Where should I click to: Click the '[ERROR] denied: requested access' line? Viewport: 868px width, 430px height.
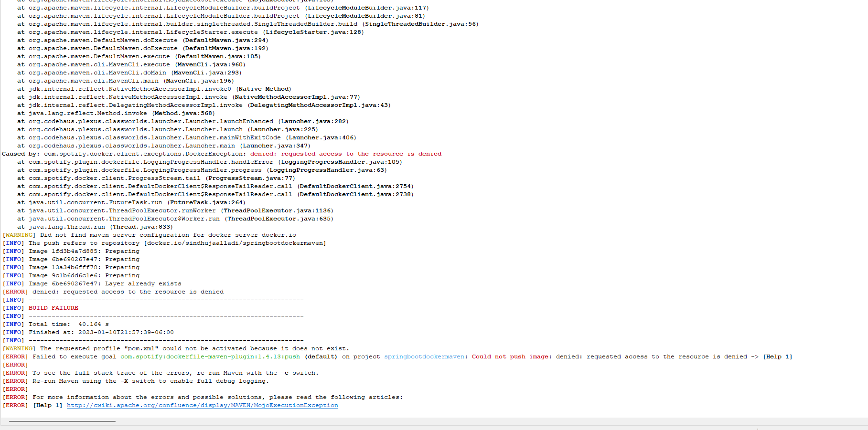tap(113, 292)
